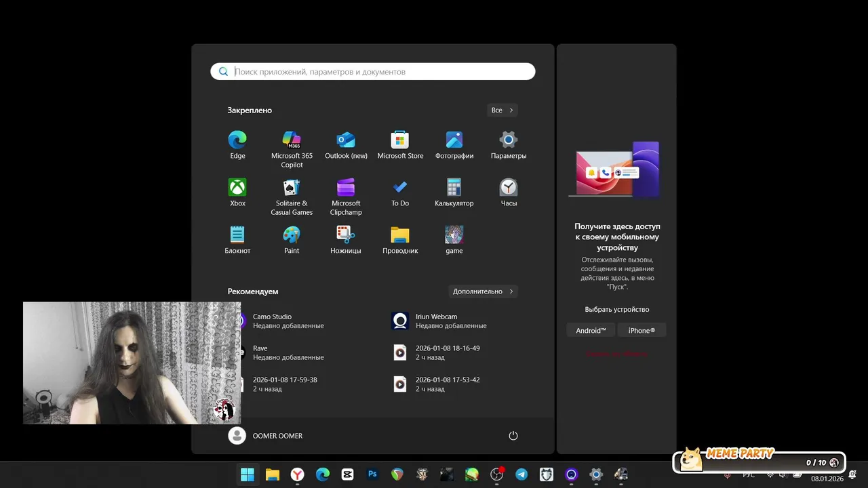Open the Часы app
This screenshot has width=868, height=488.
point(509,193)
